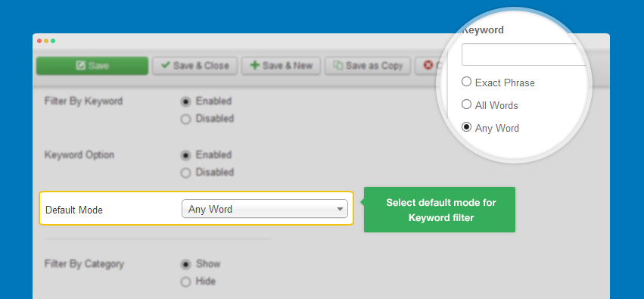
Task: Click the red cancel icon in toolbar
Action: [428, 65]
